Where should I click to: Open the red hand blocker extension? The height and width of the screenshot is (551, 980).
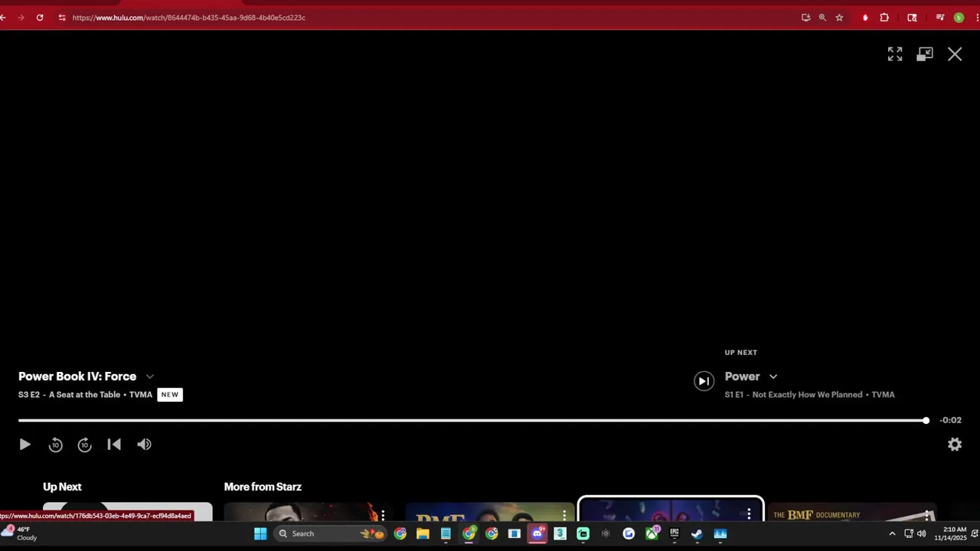tap(865, 18)
